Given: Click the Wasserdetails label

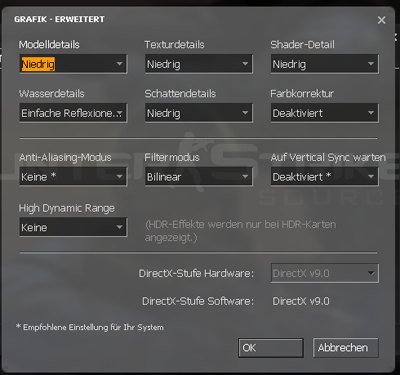Looking at the screenshot, I should (x=51, y=93).
